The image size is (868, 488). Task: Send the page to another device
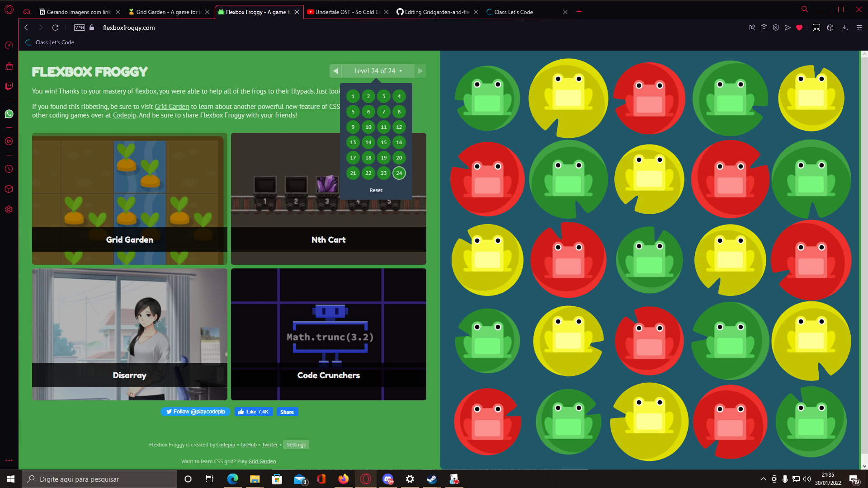point(788,28)
